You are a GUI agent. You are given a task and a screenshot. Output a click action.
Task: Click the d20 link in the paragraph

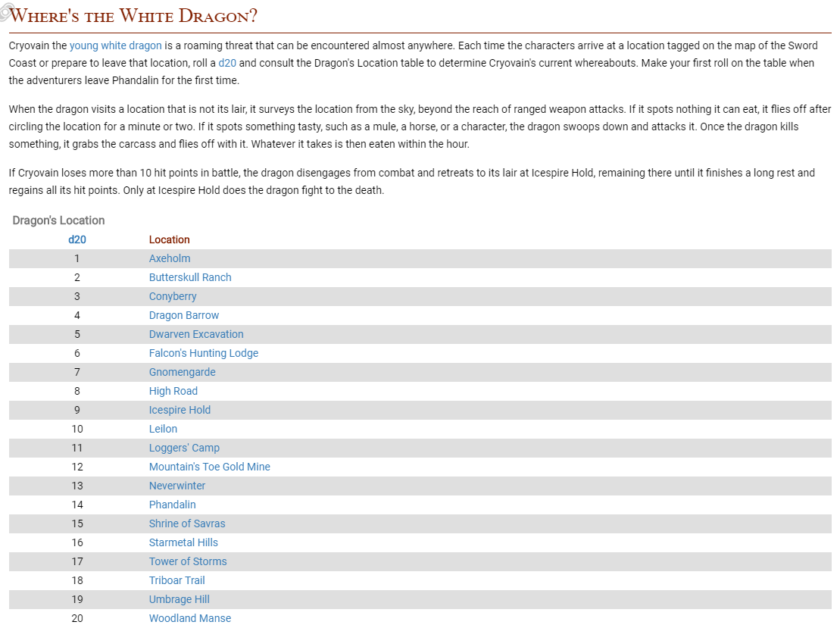(x=227, y=63)
